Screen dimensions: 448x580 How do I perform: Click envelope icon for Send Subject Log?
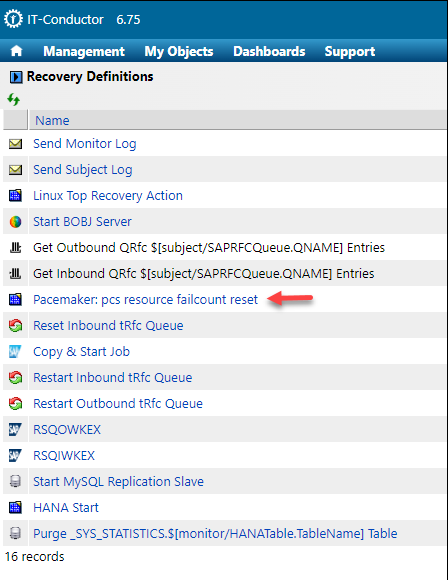[16, 170]
